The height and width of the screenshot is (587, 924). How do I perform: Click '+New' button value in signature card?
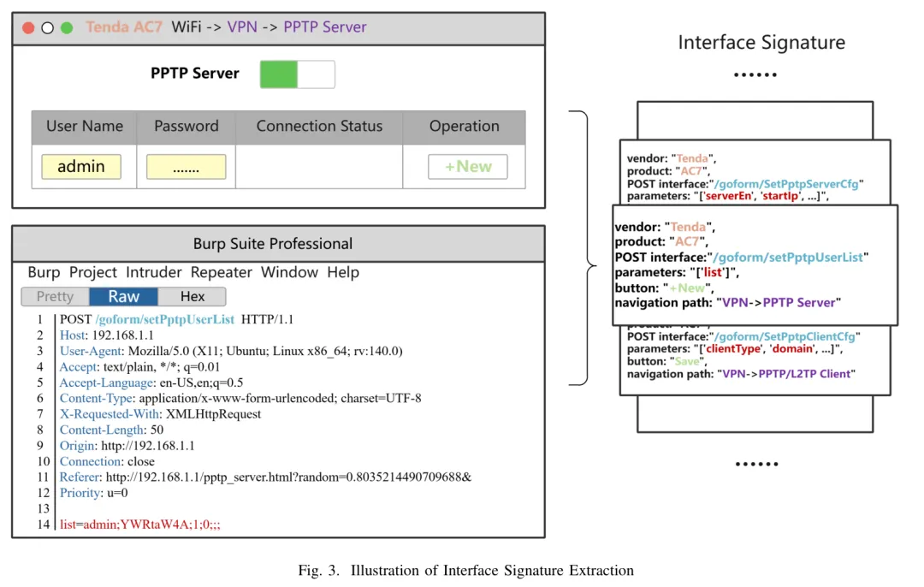tap(687, 288)
